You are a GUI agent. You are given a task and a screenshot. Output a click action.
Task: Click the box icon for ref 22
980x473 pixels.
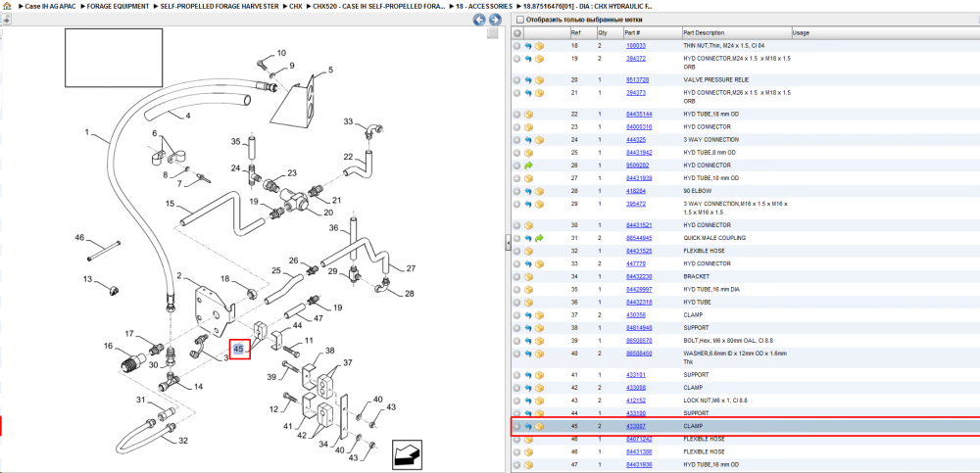tap(528, 115)
